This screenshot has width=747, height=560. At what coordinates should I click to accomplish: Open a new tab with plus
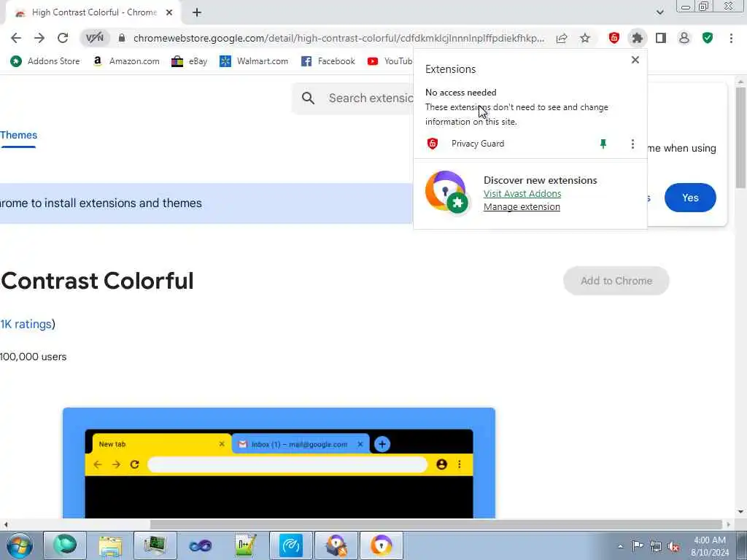pyautogui.click(x=197, y=12)
